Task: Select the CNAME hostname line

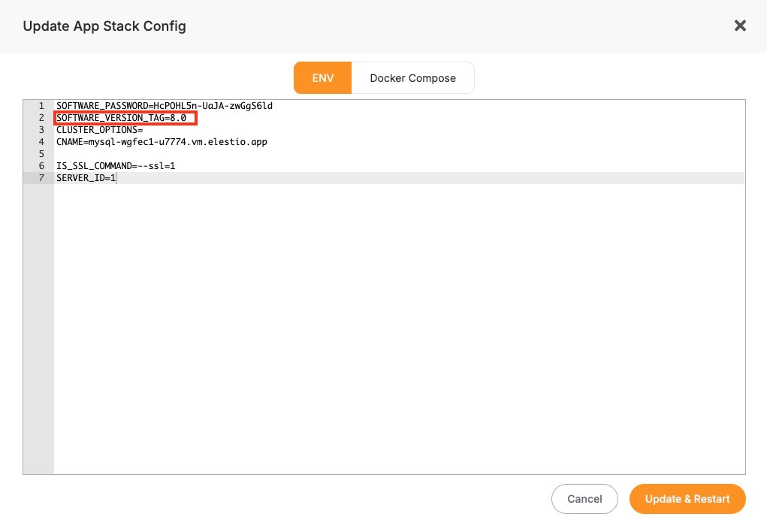Action: coord(162,142)
